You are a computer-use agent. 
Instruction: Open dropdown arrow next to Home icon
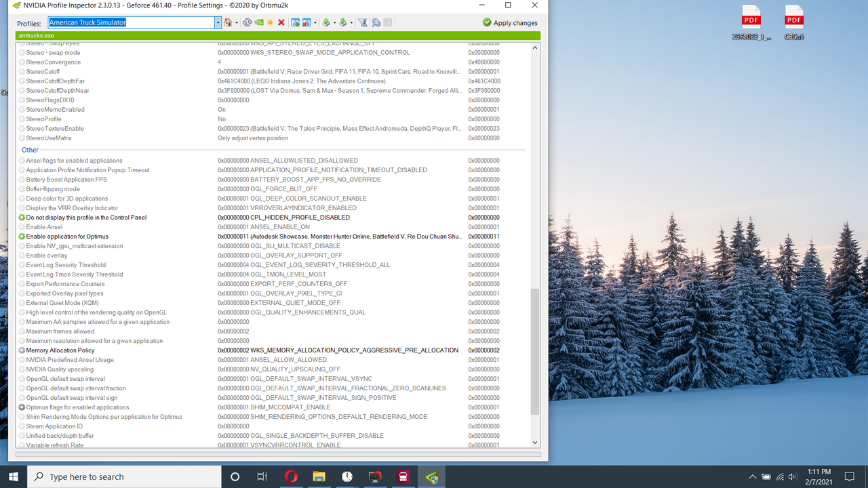[237, 23]
